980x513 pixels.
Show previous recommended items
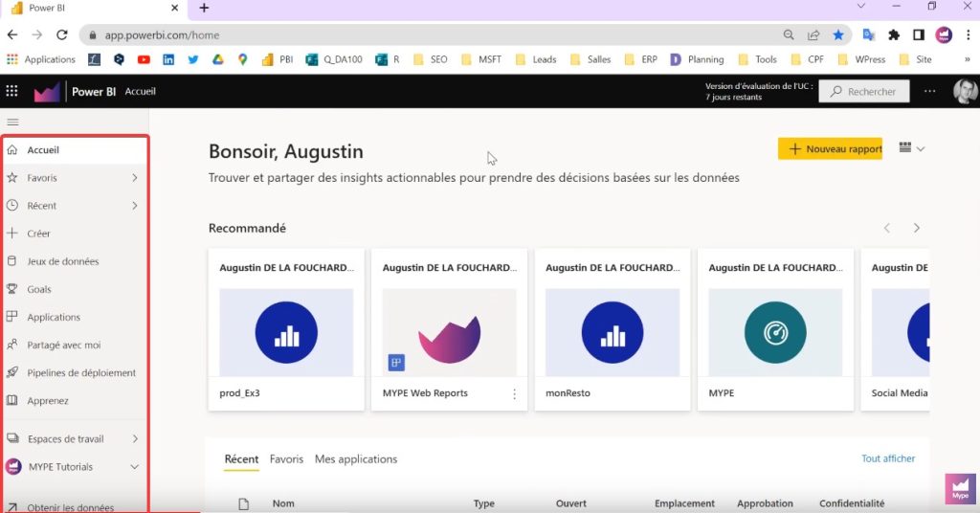pyautogui.click(x=887, y=228)
